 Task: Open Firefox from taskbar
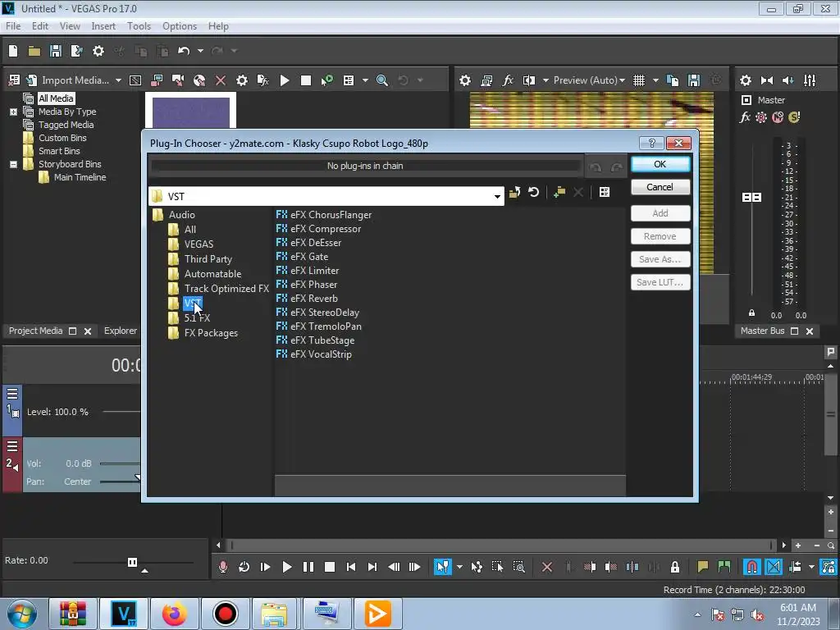174,614
